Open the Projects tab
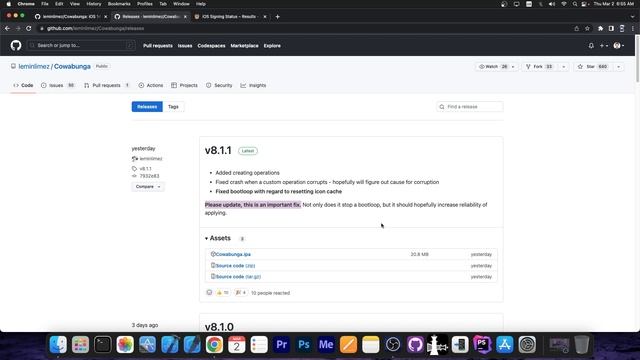This screenshot has width=640, height=360. (184, 85)
